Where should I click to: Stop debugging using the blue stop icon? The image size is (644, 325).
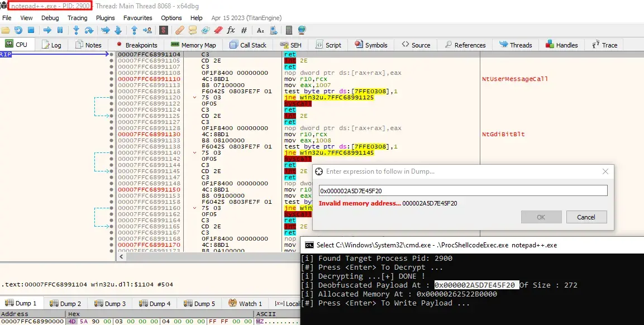click(31, 30)
